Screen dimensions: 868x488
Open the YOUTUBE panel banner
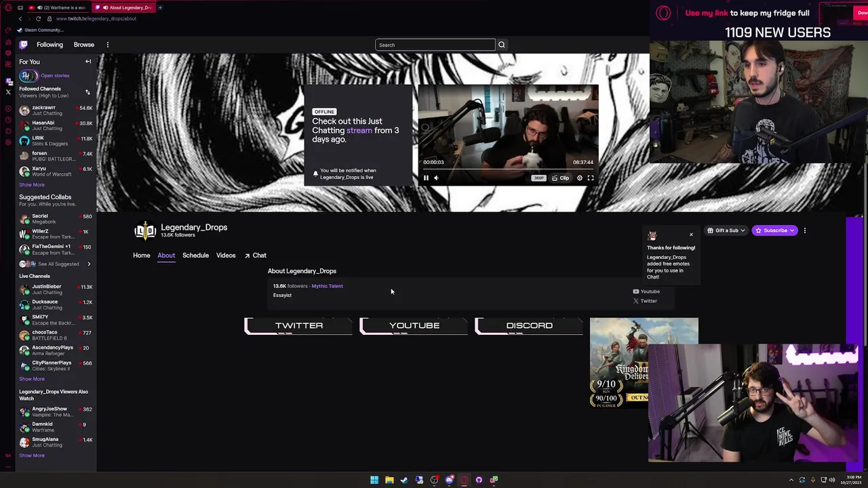(x=414, y=326)
